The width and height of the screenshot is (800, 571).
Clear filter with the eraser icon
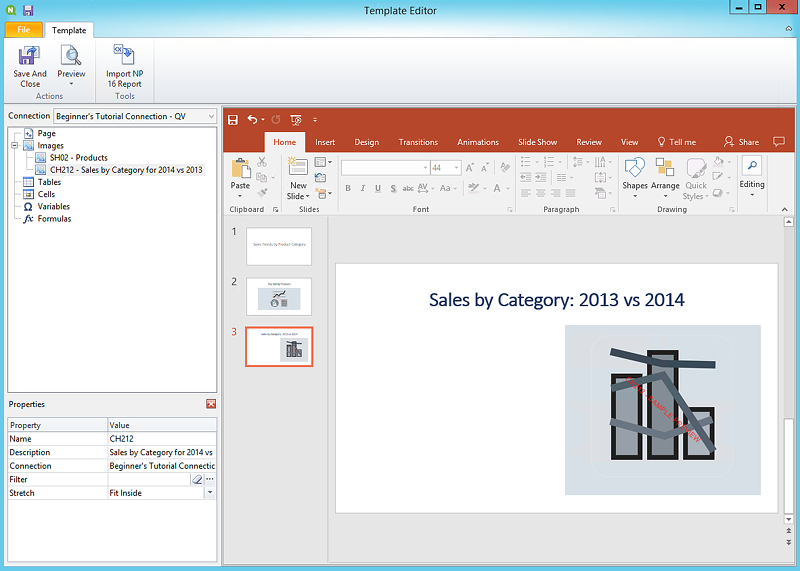pyautogui.click(x=197, y=480)
